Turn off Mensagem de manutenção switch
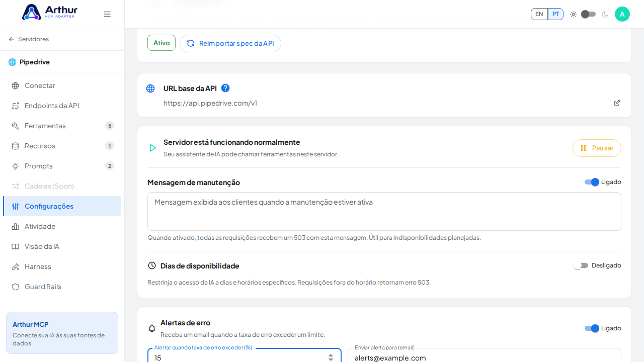 tap(592, 182)
